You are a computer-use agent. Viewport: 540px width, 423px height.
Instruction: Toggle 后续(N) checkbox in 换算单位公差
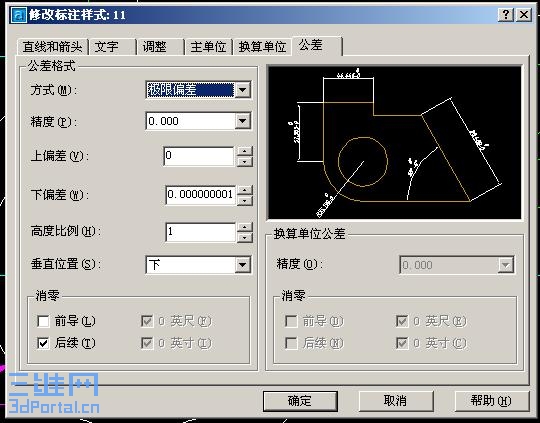pos(291,343)
